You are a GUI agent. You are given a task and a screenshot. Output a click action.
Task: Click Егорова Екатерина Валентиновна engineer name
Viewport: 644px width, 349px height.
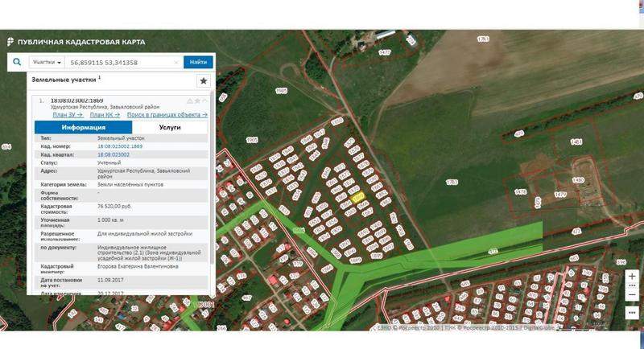pyautogui.click(x=138, y=266)
